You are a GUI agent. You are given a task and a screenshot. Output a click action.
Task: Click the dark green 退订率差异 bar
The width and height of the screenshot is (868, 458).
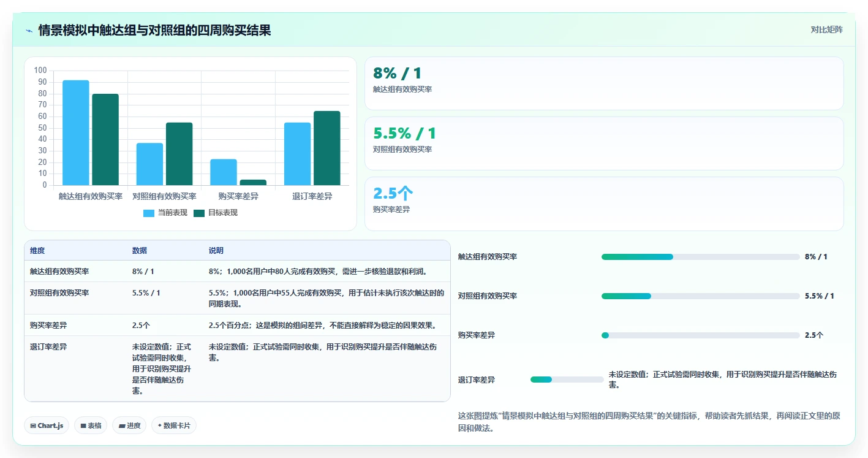coord(327,148)
